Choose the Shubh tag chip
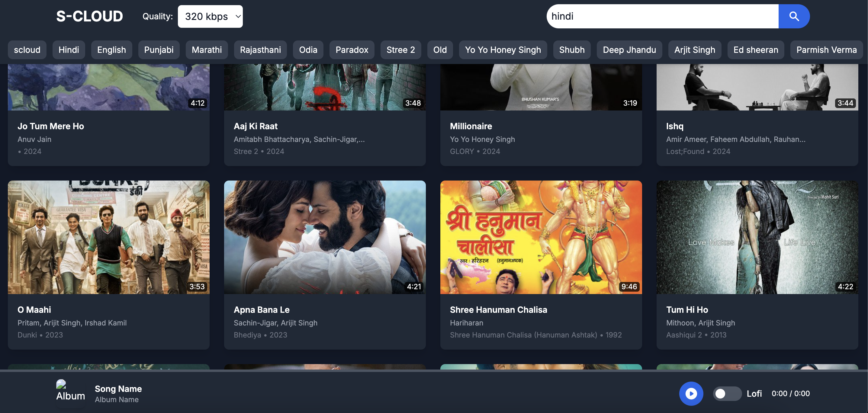The image size is (868, 413). (x=572, y=50)
